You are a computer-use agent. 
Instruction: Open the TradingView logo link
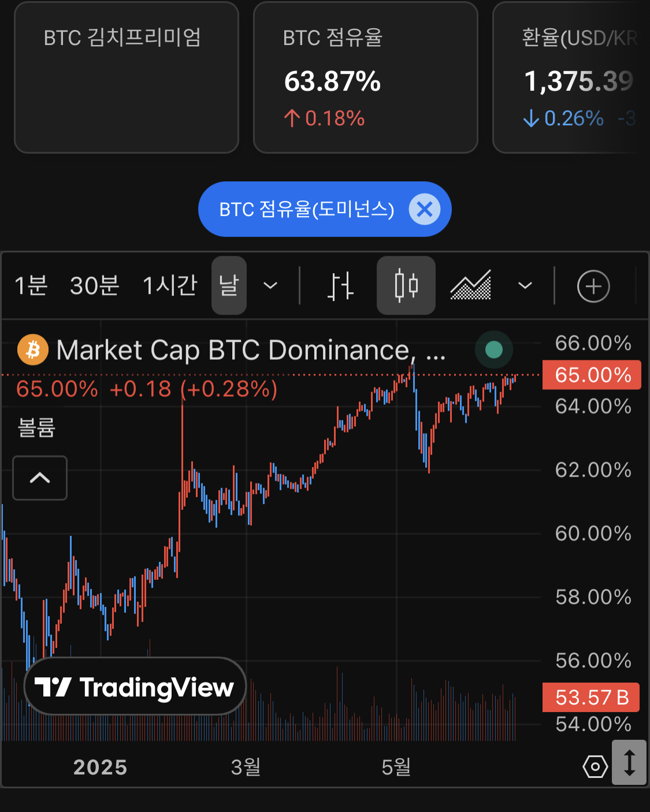pyautogui.click(x=135, y=687)
